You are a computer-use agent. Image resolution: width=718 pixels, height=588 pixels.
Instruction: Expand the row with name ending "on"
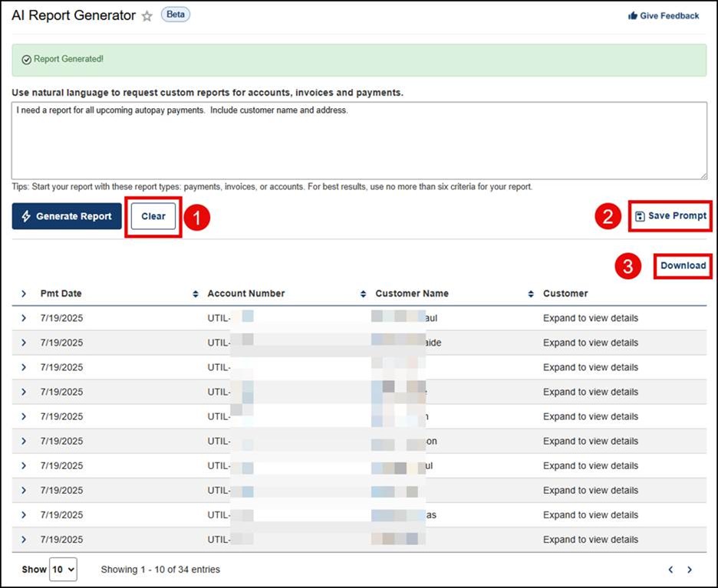tap(24, 441)
